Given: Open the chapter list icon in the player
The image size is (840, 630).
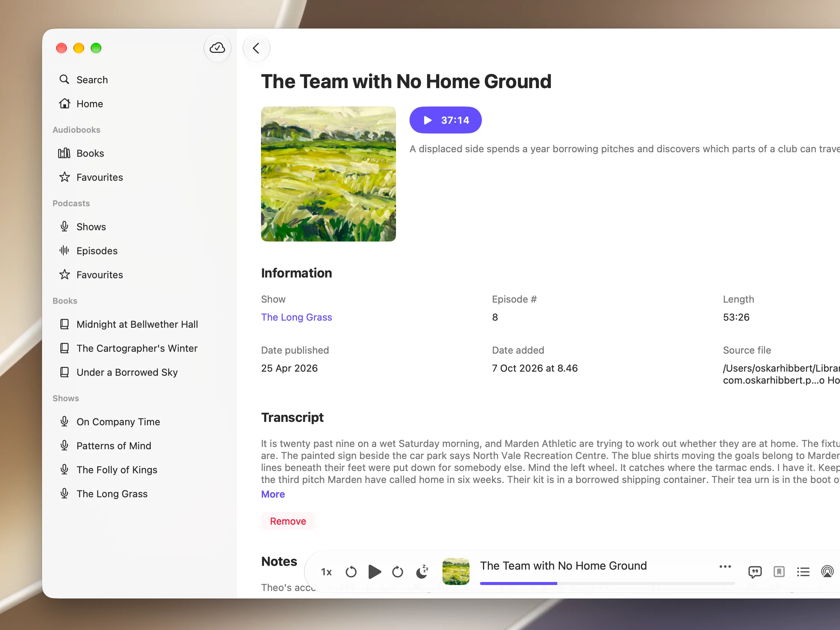Looking at the screenshot, I should click(803, 572).
